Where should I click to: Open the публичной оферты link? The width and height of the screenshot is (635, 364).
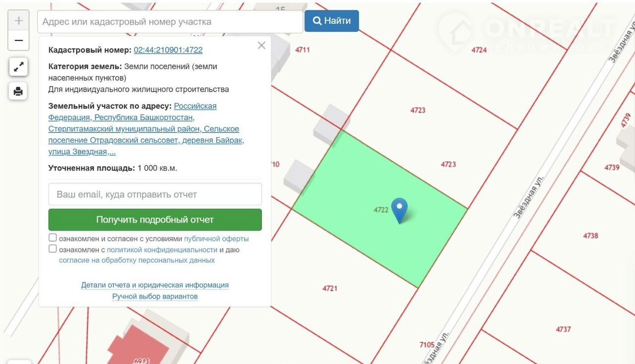point(216,239)
